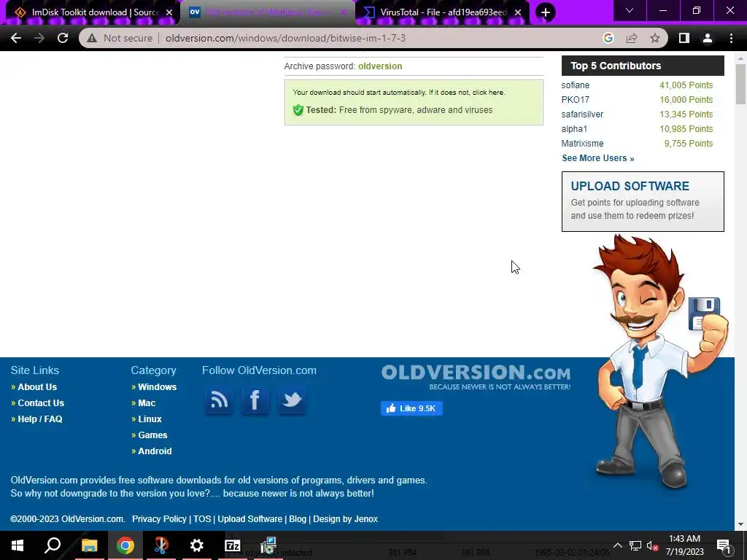Image resolution: width=747 pixels, height=560 pixels.
Task: Open taskbar Search
Action: tap(53, 545)
